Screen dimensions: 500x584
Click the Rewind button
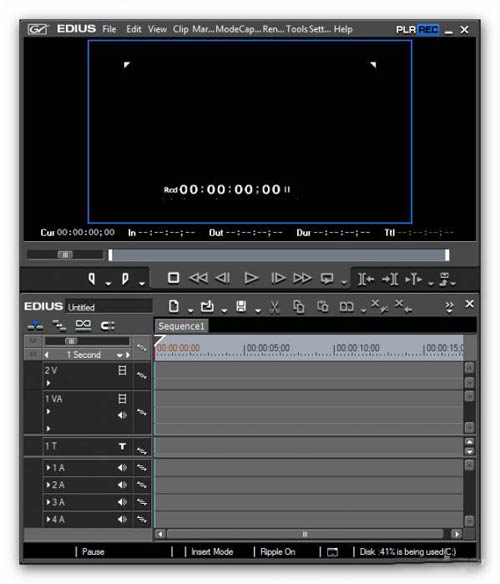198,278
